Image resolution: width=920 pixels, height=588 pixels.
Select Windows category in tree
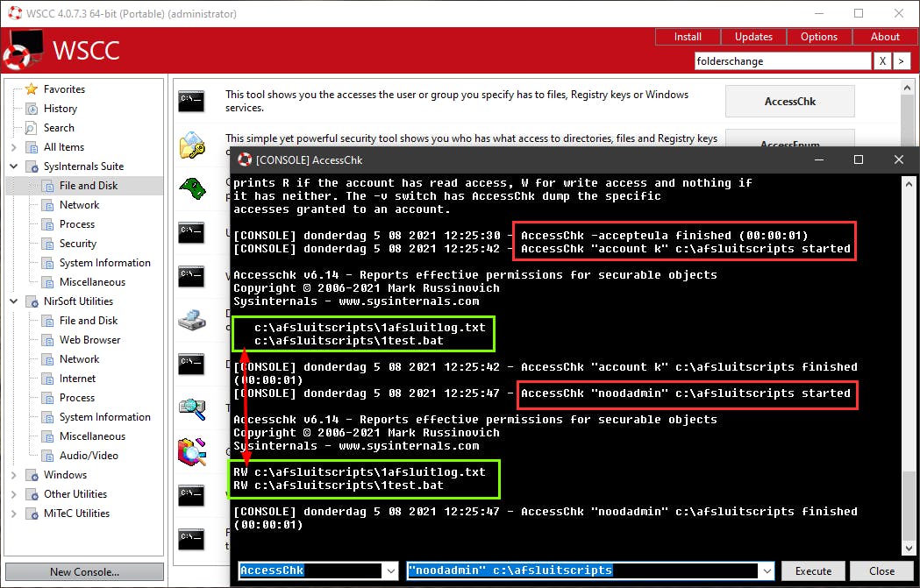65,475
